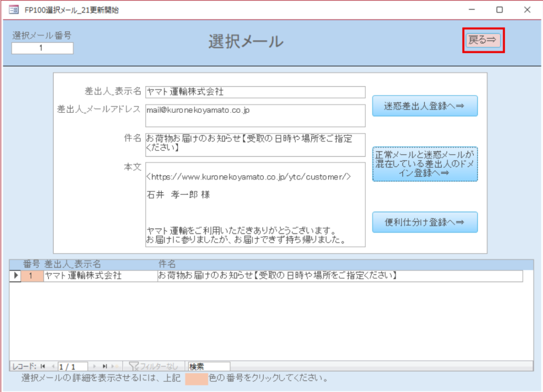Image resolution: width=543 pixels, height=392 pixels.
Task: Select the record selector arrow for row 1
Action: pyautogui.click(x=15, y=276)
